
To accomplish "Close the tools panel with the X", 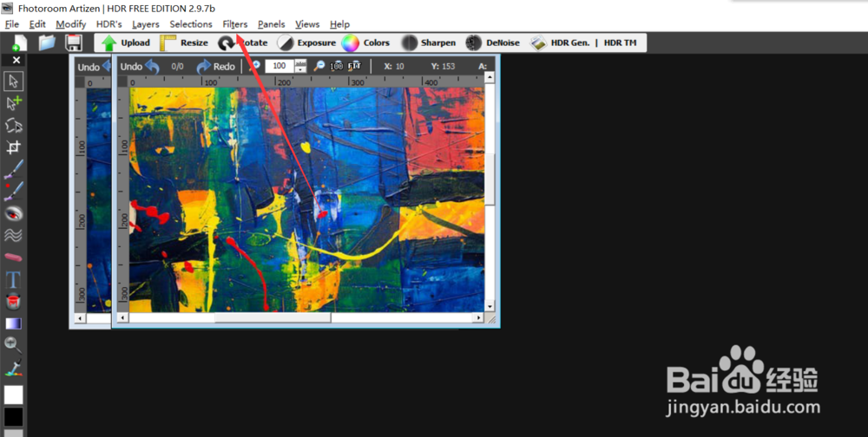I will (16, 60).
